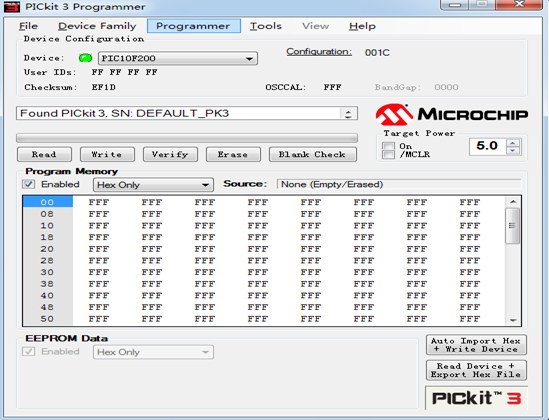Open the Tools menu
Viewport: 549px width, 420px height.
point(266,26)
